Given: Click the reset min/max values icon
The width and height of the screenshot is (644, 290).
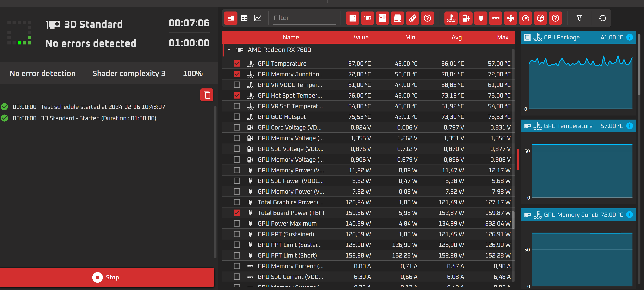Looking at the screenshot, I should tap(602, 18).
